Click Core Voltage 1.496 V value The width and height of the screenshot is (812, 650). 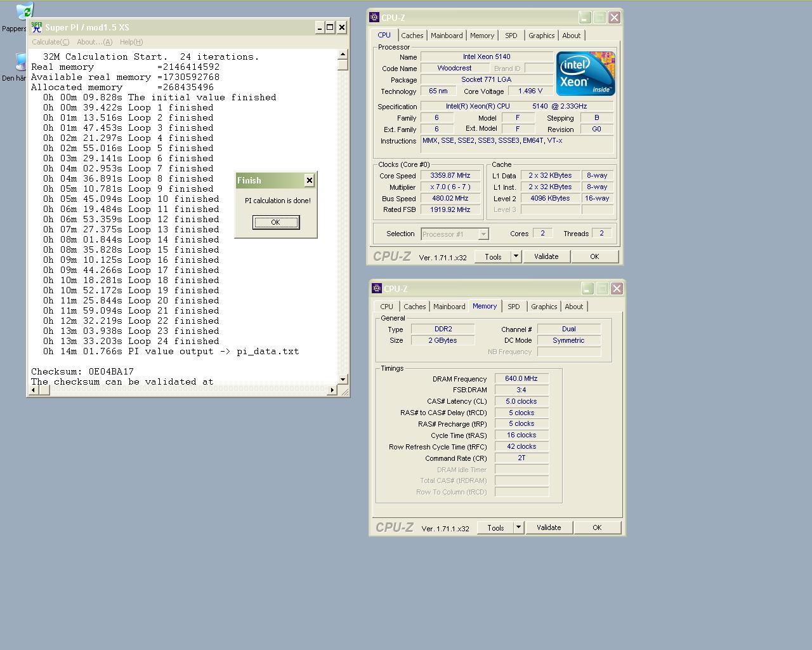point(530,91)
